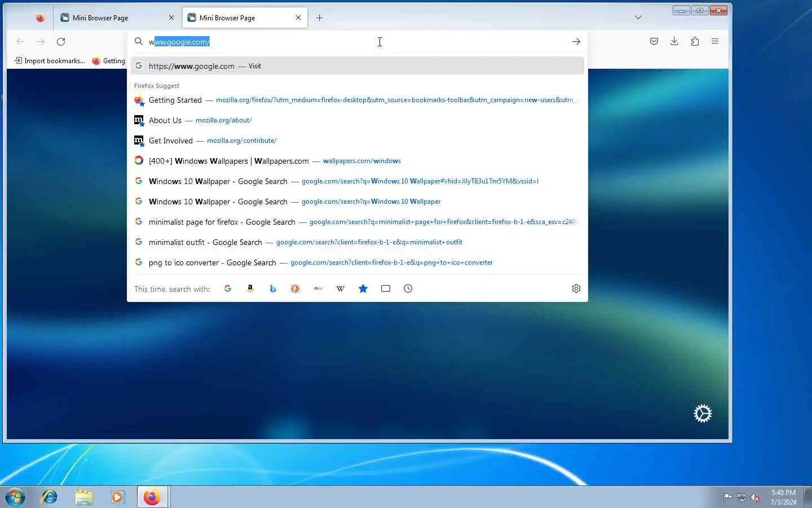Open the Windows Wallpapers Wallpapers.com suggestion
Image resolution: width=812 pixels, height=508 pixels.
tap(358, 161)
